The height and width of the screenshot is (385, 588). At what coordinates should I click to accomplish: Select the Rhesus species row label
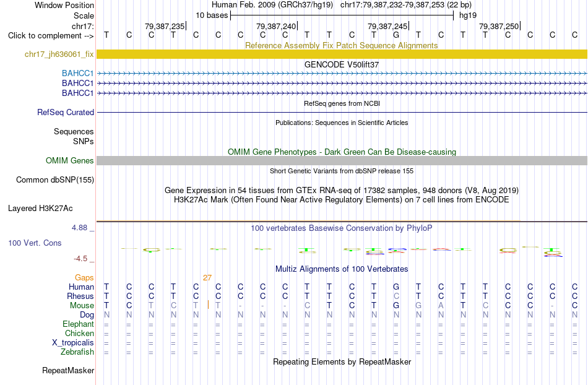(x=80, y=296)
